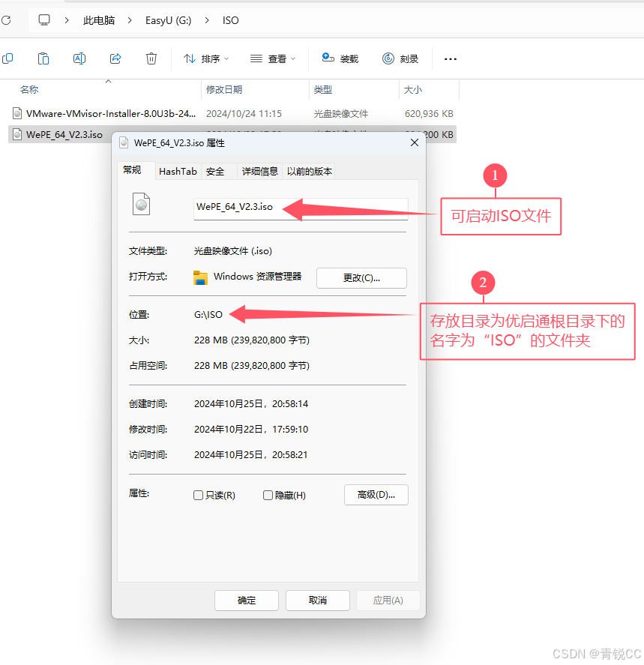Click the 光盘映像文件 (.iso) type text
644x665 pixels.
pyautogui.click(x=232, y=251)
